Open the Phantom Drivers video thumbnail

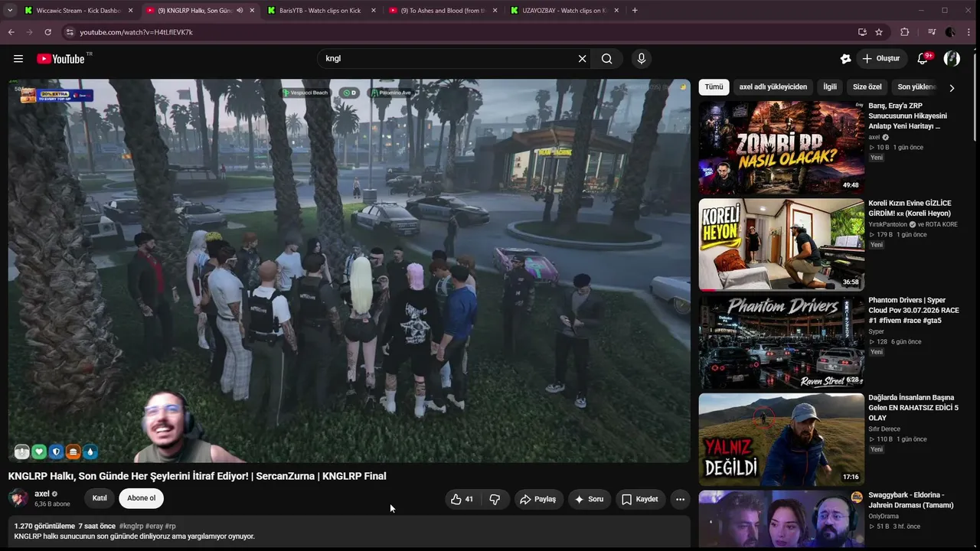click(x=781, y=342)
